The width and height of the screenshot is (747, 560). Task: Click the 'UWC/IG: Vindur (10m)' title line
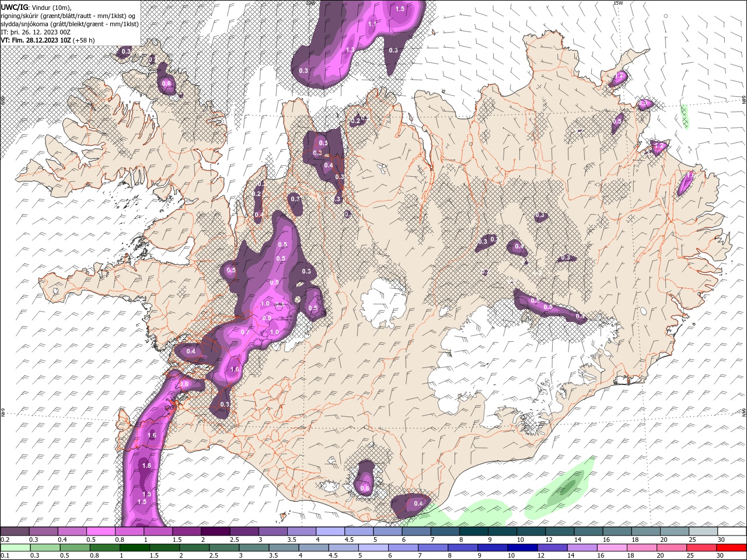(37, 7)
